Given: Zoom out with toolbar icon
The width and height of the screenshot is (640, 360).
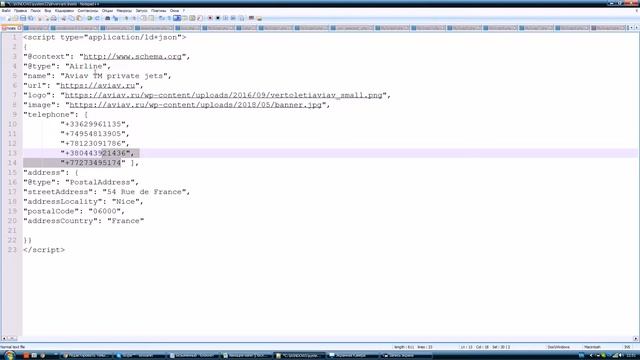Looking at the screenshot, I should pos(134,18).
